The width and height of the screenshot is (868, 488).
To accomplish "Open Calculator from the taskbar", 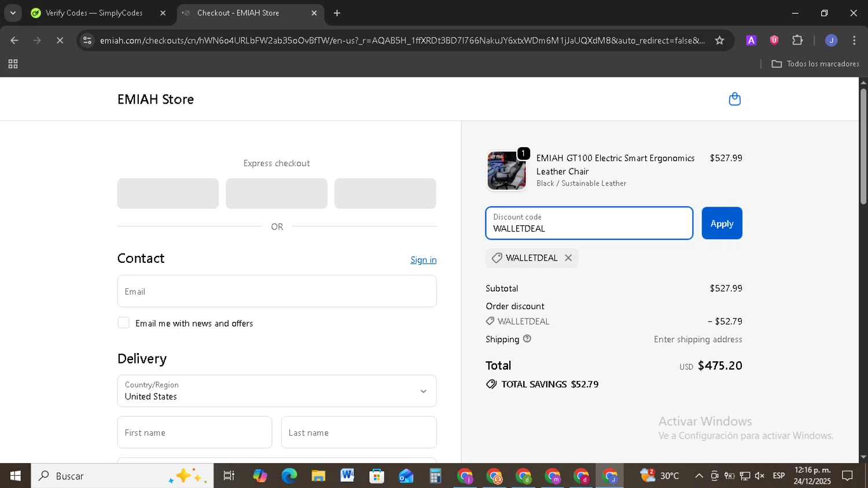I will (435, 476).
